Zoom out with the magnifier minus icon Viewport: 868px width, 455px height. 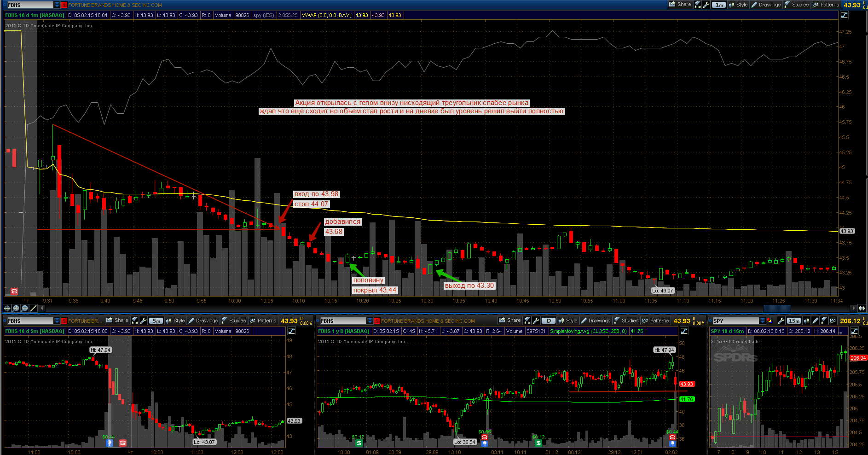pyautogui.click(x=25, y=308)
